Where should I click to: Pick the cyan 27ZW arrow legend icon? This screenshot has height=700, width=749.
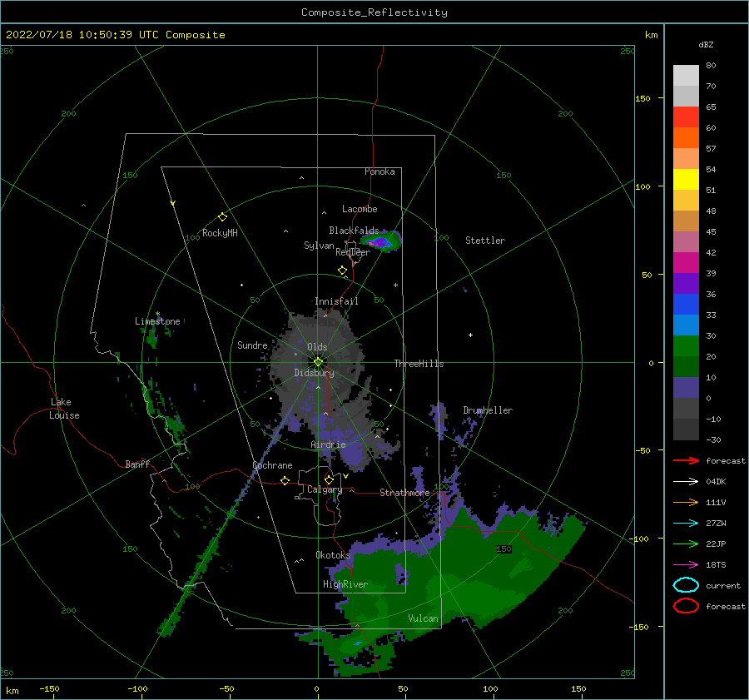(686, 524)
